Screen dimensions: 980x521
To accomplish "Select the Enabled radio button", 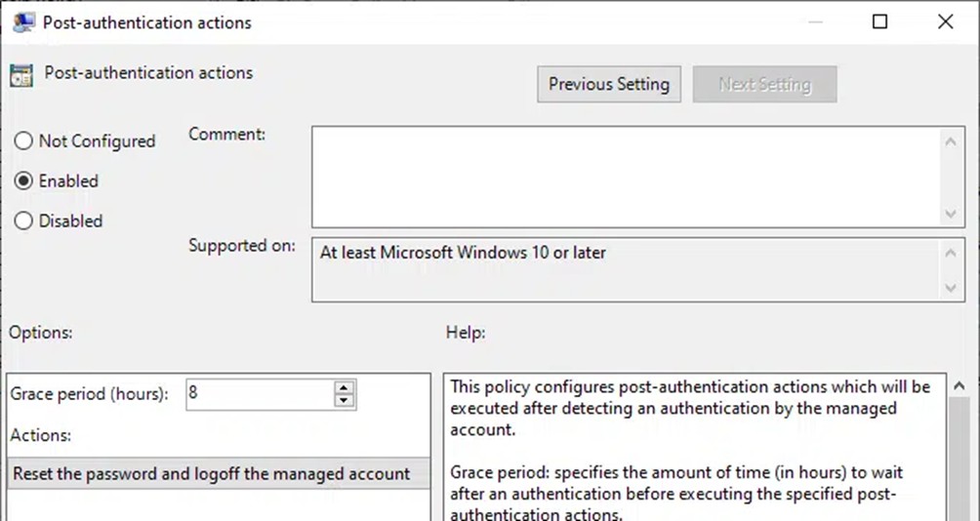I will [x=23, y=181].
